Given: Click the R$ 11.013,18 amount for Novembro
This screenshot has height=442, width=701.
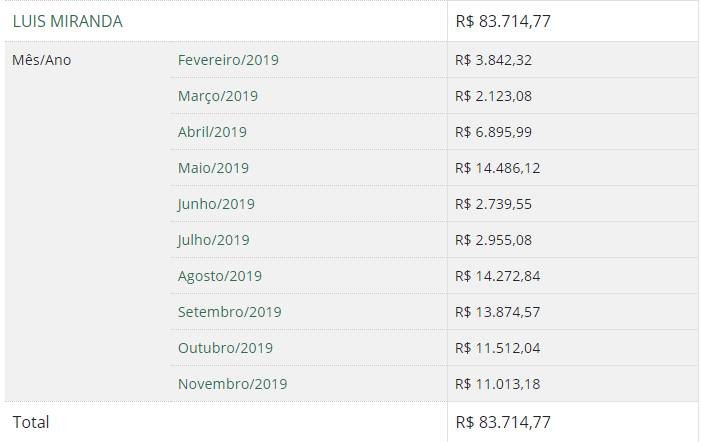Looking at the screenshot, I should (x=498, y=384).
